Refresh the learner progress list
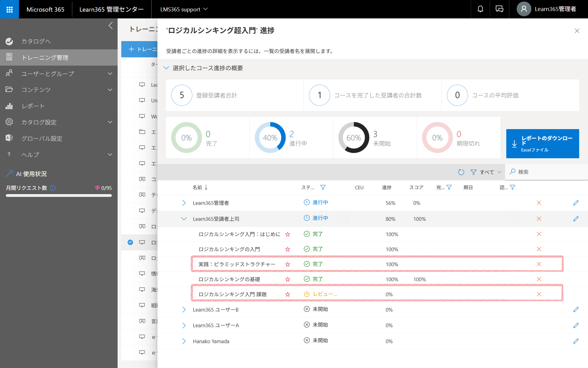Image resolution: width=588 pixels, height=368 pixels. (x=461, y=172)
